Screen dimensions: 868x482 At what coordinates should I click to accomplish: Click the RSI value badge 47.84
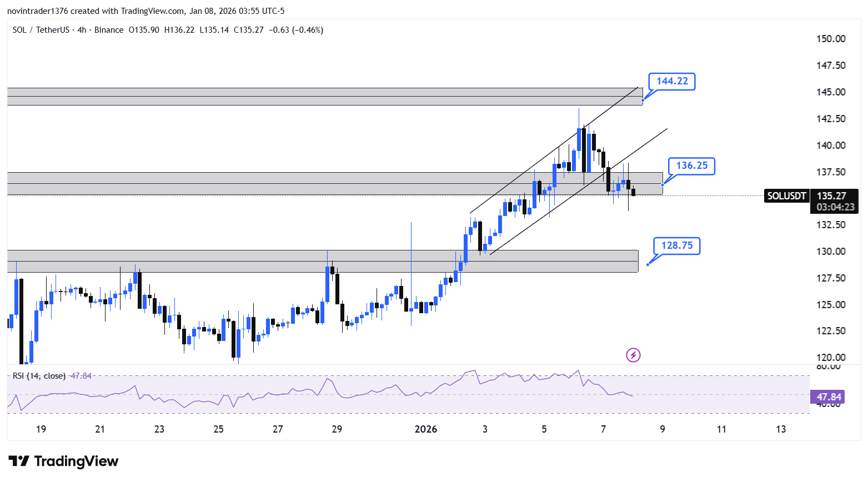(829, 397)
